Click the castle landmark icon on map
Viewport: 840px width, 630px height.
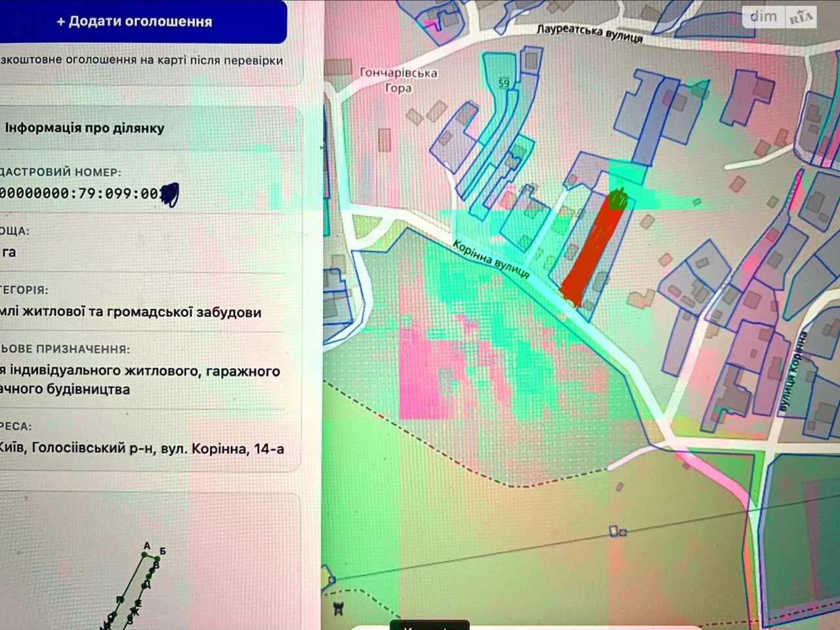pyautogui.click(x=339, y=608)
